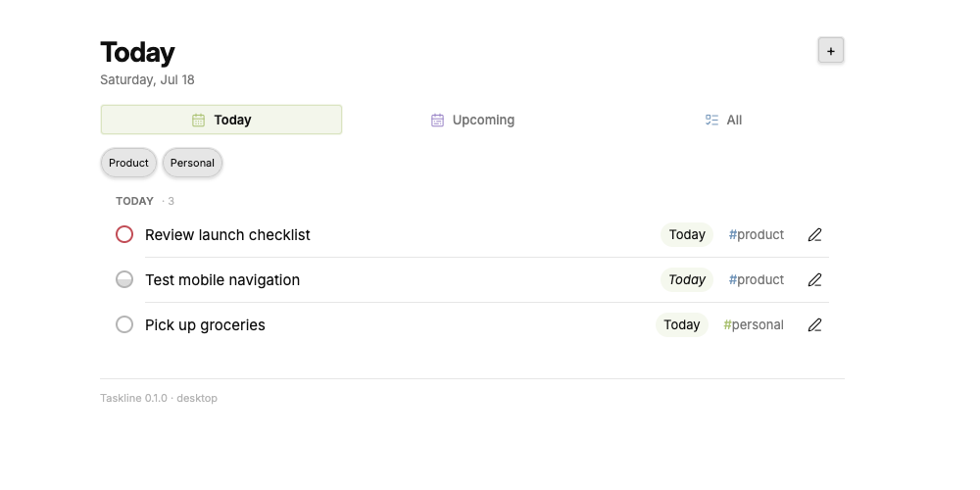Toggle Test mobile navigation completion circle
The image size is (980, 490).
click(124, 279)
